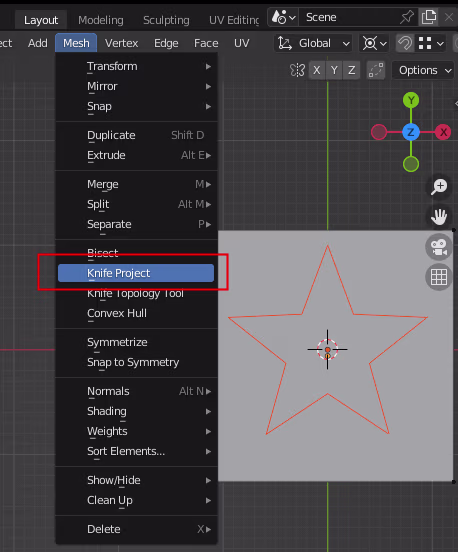Click the zoom view magnifier icon
The width and height of the screenshot is (458, 552).
(x=439, y=187)
